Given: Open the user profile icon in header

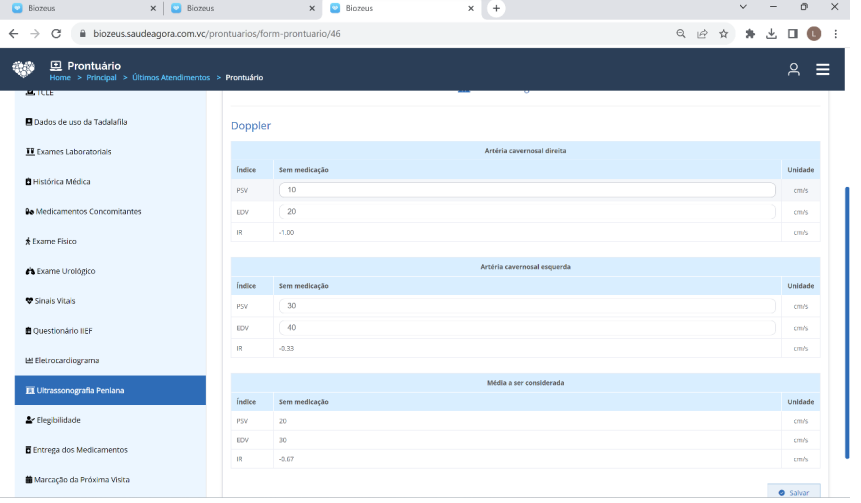Looking at the screenshot, I should click(793, 70).
